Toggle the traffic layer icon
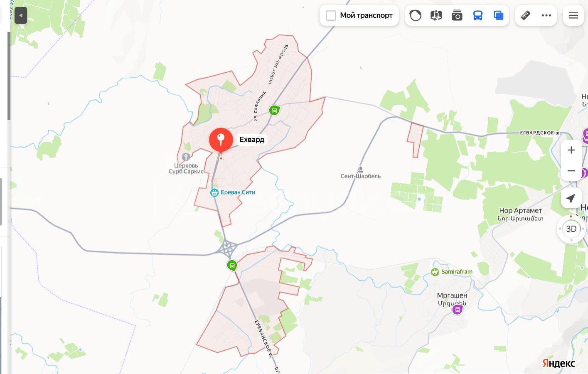Viewport: 588px width, 374px height. pyautogui.click(x=416, y=16)
